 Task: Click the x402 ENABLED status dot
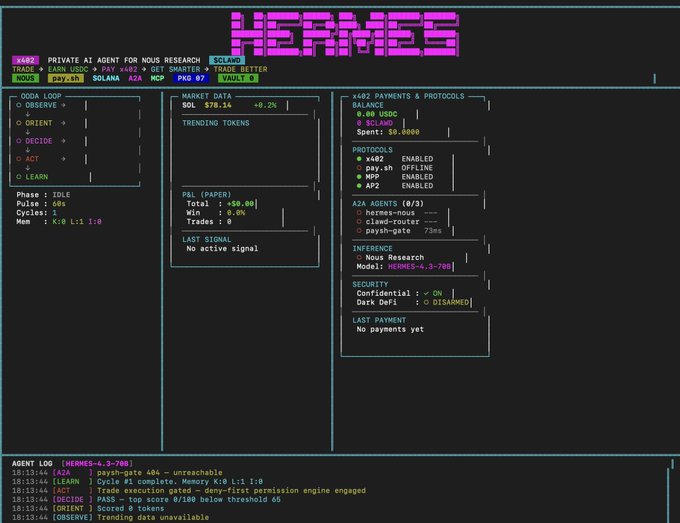(x=359, y=159)
